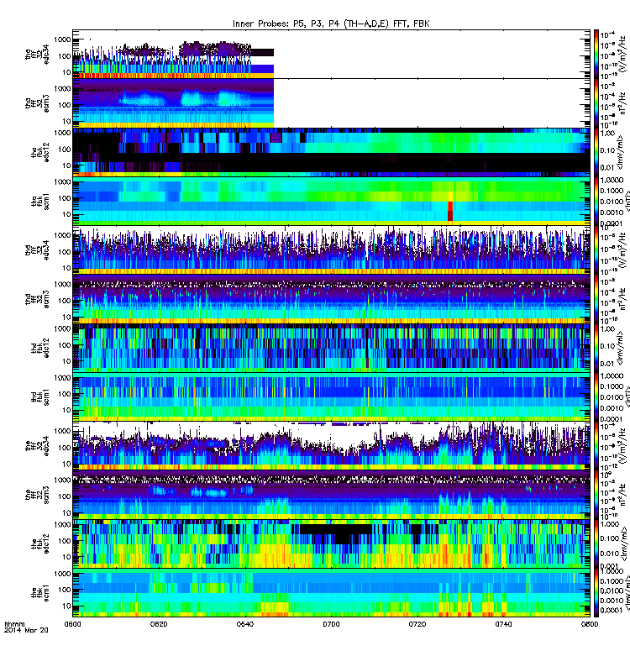This screenshot has width=630, height=672.
Task: Click the 'hhmm' axis unit label
Action: pos(14,624)
